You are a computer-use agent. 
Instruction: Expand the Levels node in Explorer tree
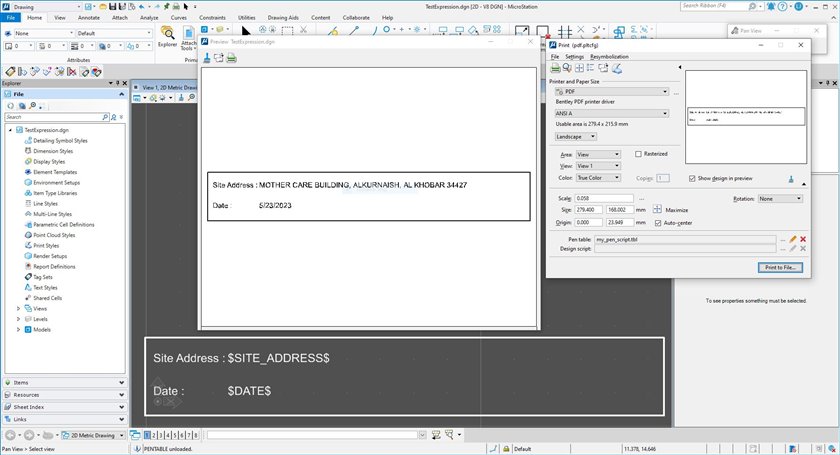pos(18,319)
